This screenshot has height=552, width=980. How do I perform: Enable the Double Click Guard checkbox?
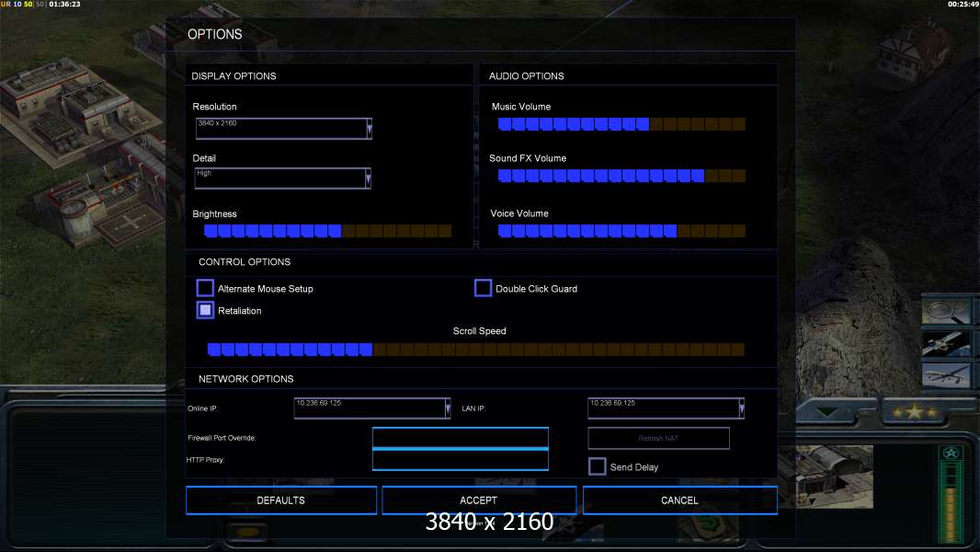[483, 288]
